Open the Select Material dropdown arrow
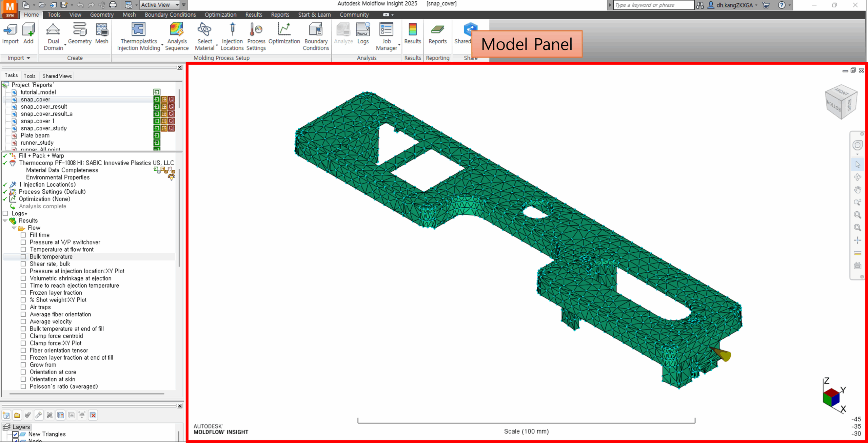This screenshot has width=868, height=443. point(217,45)
